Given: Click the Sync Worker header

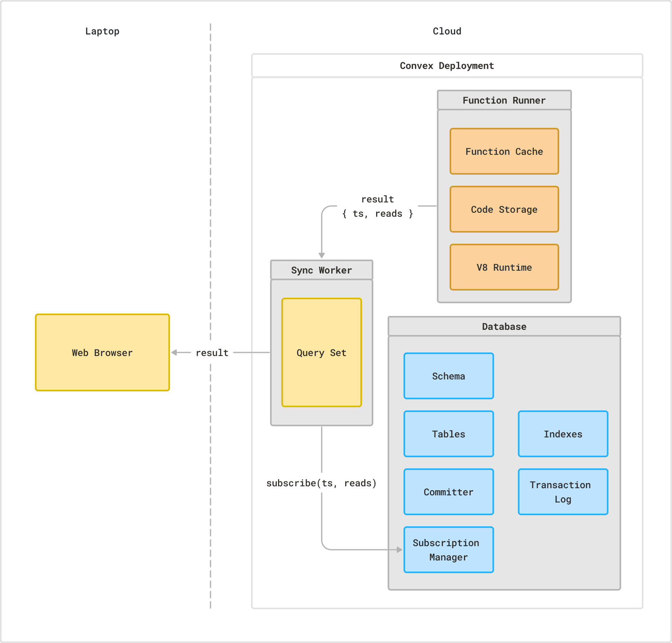Looking at the screenshot, I should point(321,270).
